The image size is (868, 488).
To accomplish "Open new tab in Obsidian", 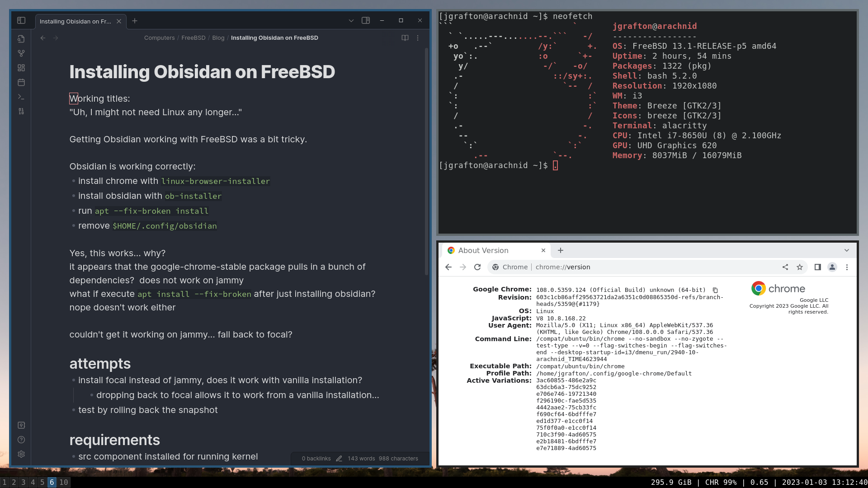I will pyautogui.click(x=135, y=21).
